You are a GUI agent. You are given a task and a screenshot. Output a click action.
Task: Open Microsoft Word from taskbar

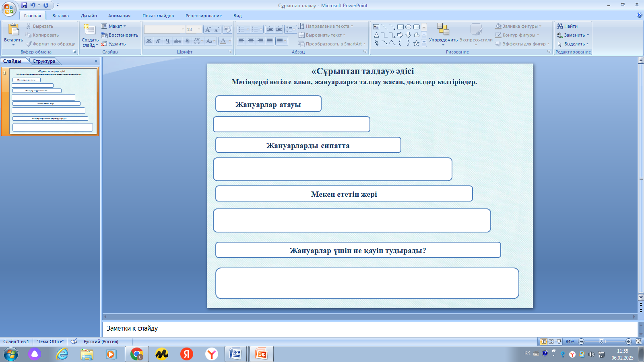coord(235,354)
